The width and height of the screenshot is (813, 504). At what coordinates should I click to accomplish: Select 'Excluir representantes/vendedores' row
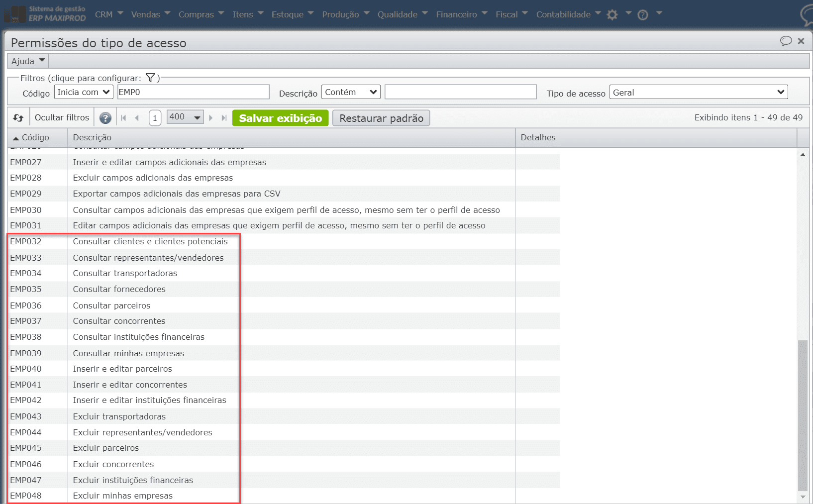coord(284,432)
